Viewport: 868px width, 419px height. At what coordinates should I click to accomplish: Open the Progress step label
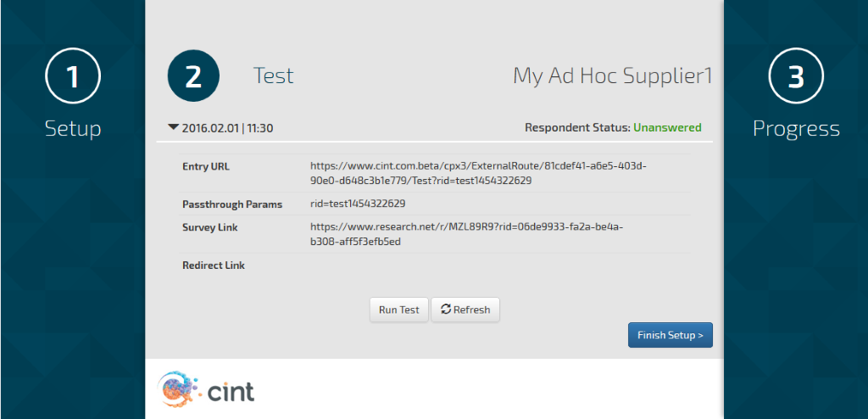tap(796, 129)
